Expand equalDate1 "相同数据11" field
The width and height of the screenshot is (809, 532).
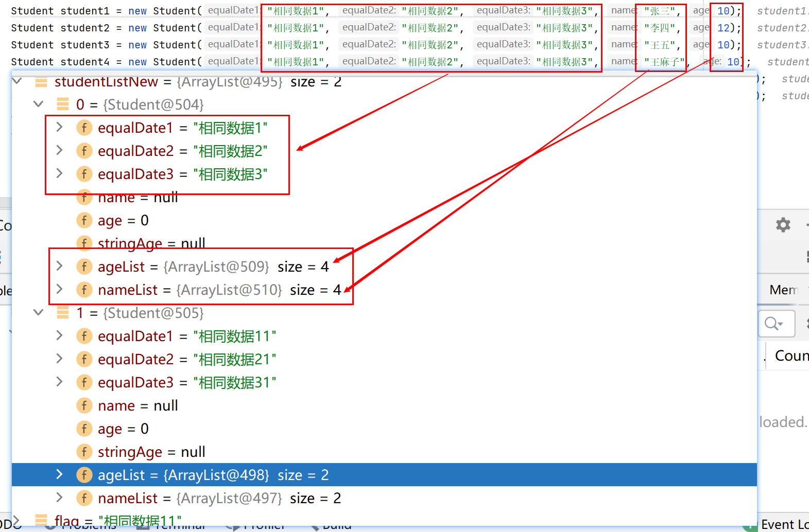coord(59,336)
